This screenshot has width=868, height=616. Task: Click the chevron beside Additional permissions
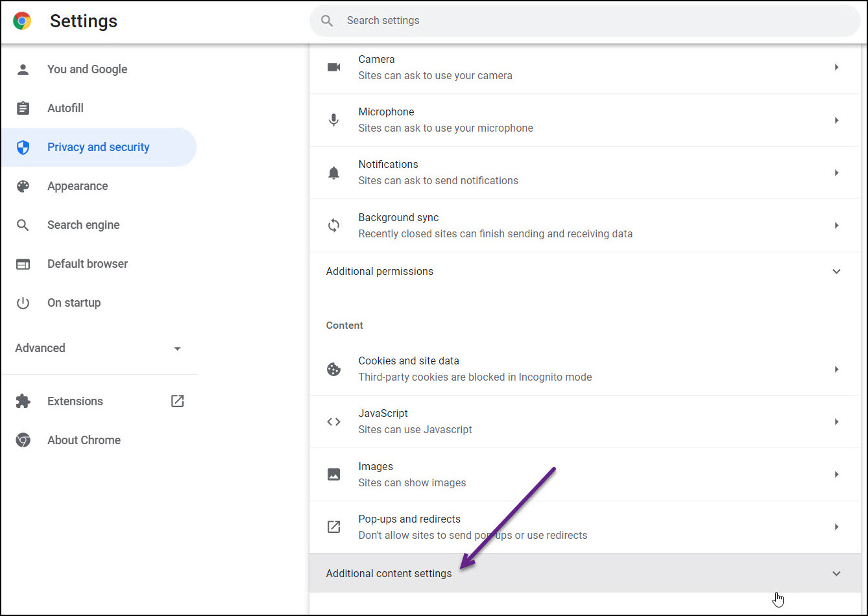837,272
